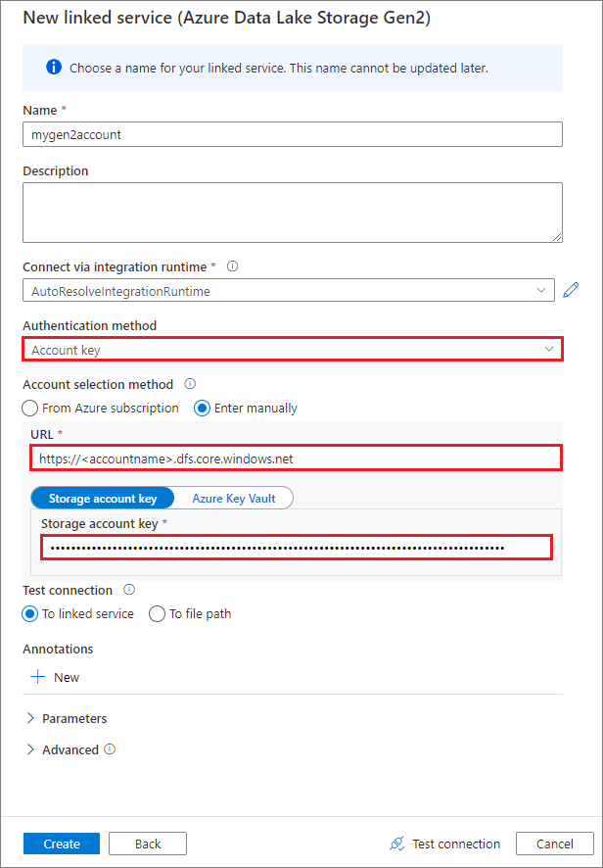Image resolution: width=603 pixels, height=868 pixels.
Task: Select the To file path radio option
Action: point(157,613)
